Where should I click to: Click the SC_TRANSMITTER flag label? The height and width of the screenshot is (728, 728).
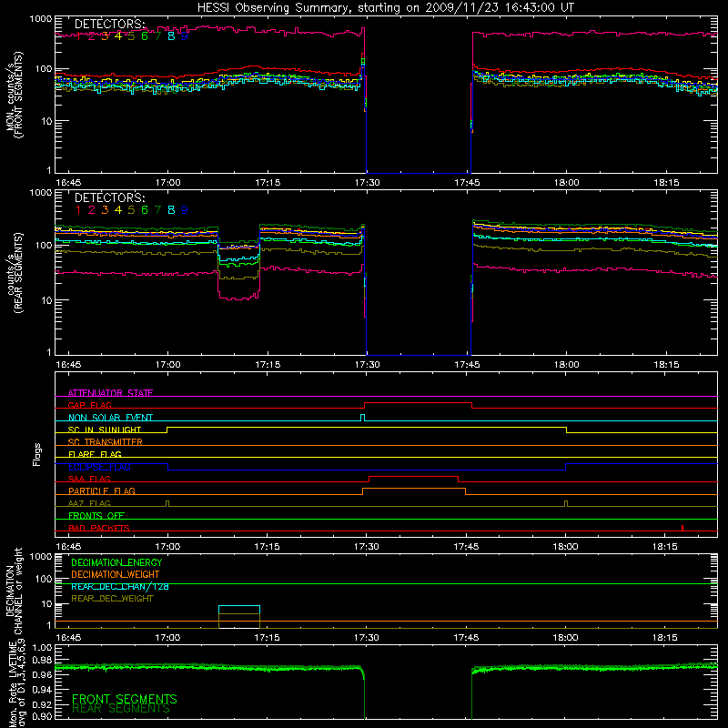click(106, 442)
